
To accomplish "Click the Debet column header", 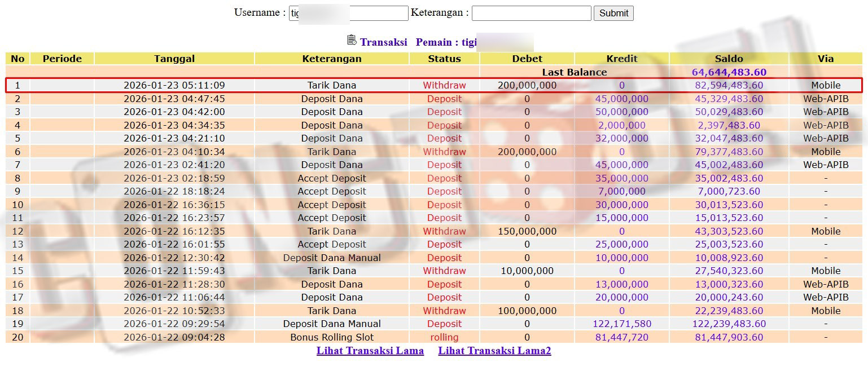I will point(527,59).
